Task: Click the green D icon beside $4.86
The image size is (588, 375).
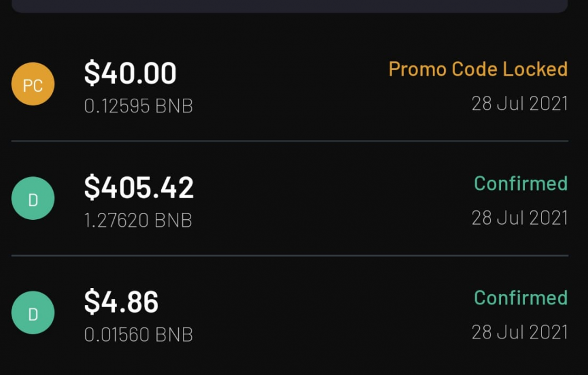Action: coord(33,313)
